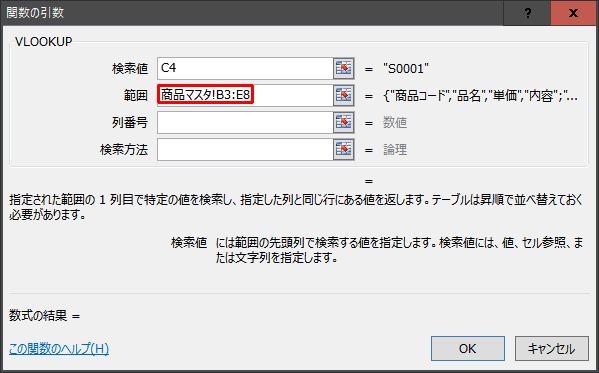599x373 pixels.
Task: Select the empty 列番号 input field
Action: coord(245,122)
